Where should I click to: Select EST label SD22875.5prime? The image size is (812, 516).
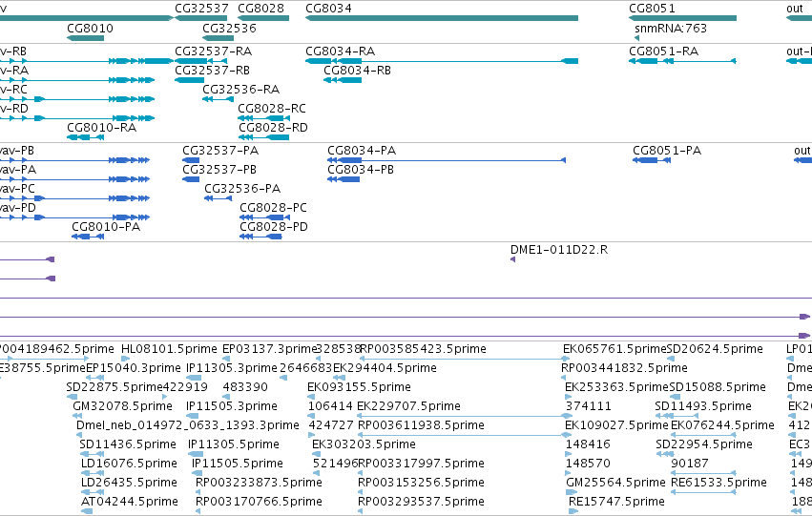pos(115,387)
